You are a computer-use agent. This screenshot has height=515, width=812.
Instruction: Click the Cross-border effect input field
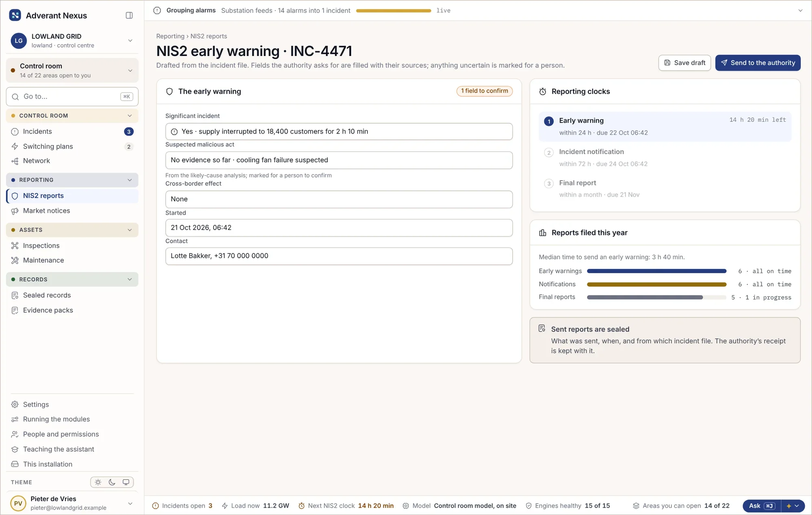(x=339, y=199)
